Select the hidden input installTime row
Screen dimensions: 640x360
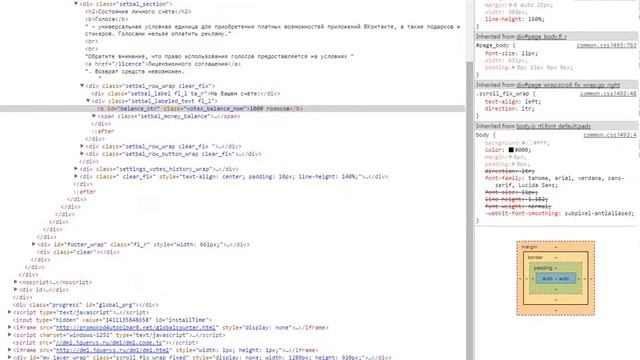click(112, 320)
